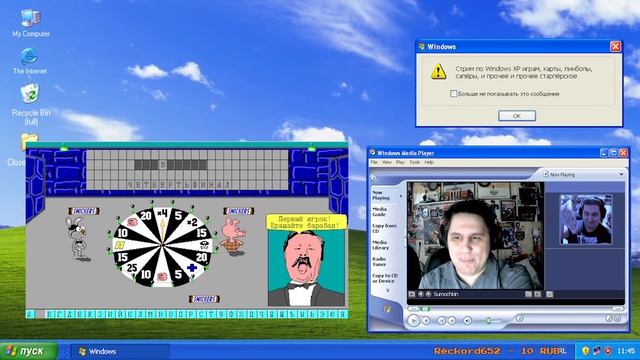
Task: Open The Internet desktop icon
Action: click(29, 60)
